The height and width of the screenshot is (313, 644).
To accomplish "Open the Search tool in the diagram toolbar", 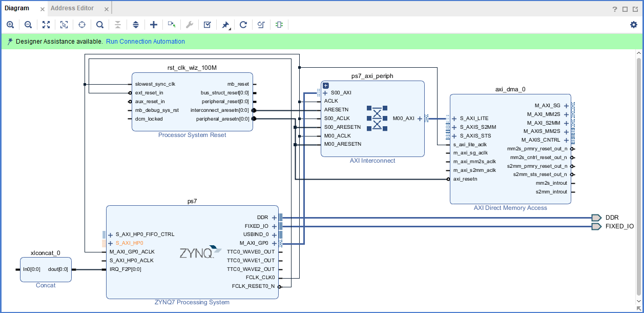I will [99, 24].
